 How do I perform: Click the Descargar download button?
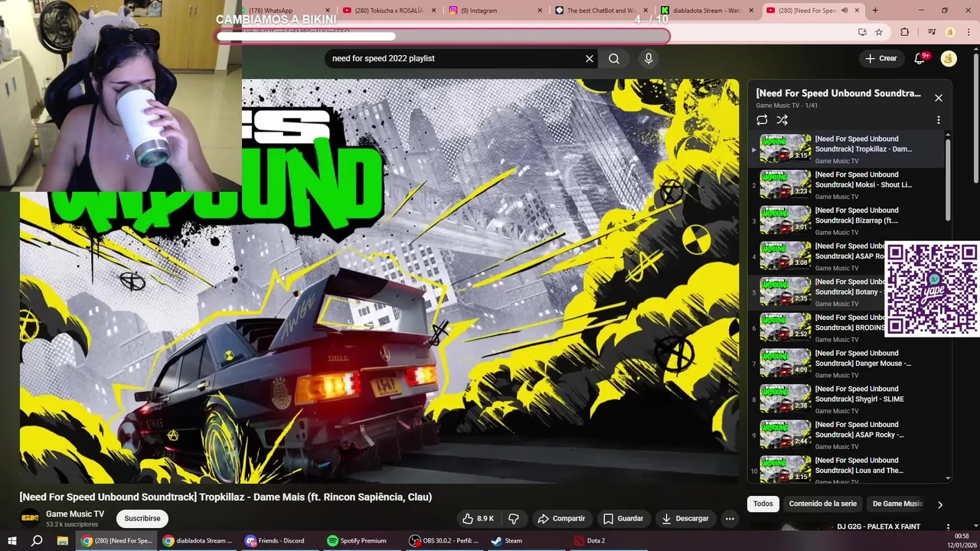point(685,518)
